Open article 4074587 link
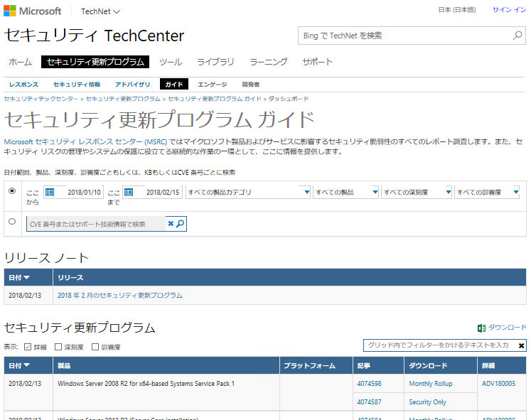531x420 pixels. pyautogui.click(x=369, y=402)
